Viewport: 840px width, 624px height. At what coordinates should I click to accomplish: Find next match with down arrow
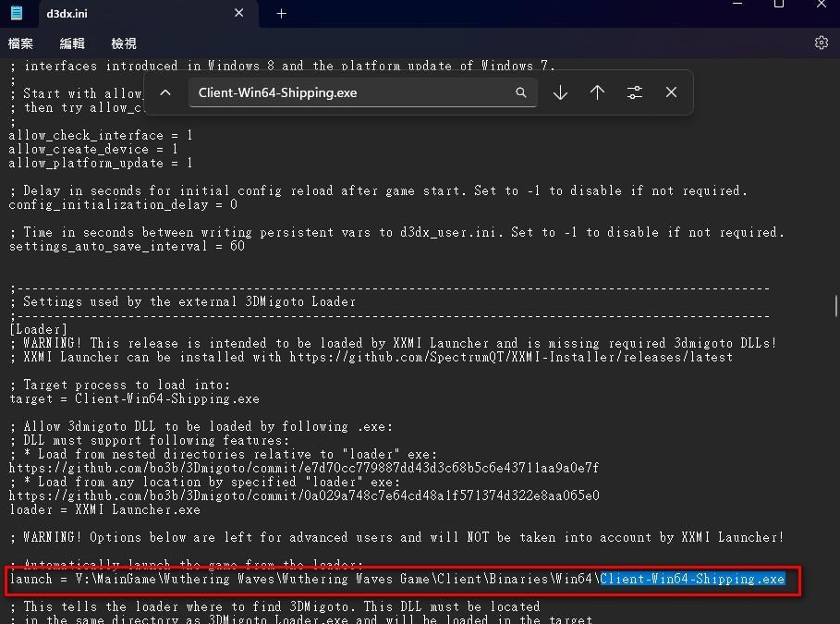pyautogui.click(x=560, y=92)
